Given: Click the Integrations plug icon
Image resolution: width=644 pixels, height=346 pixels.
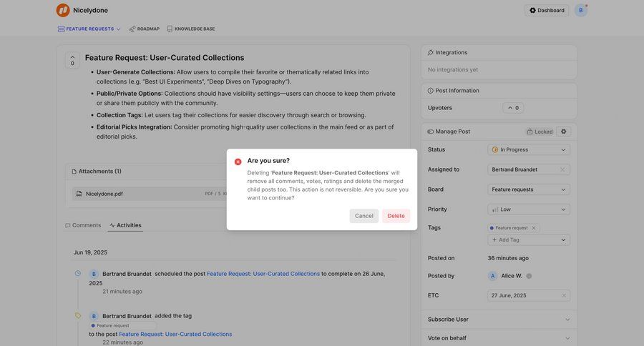Looking at the screenshot, I should (x=431, y=52).
